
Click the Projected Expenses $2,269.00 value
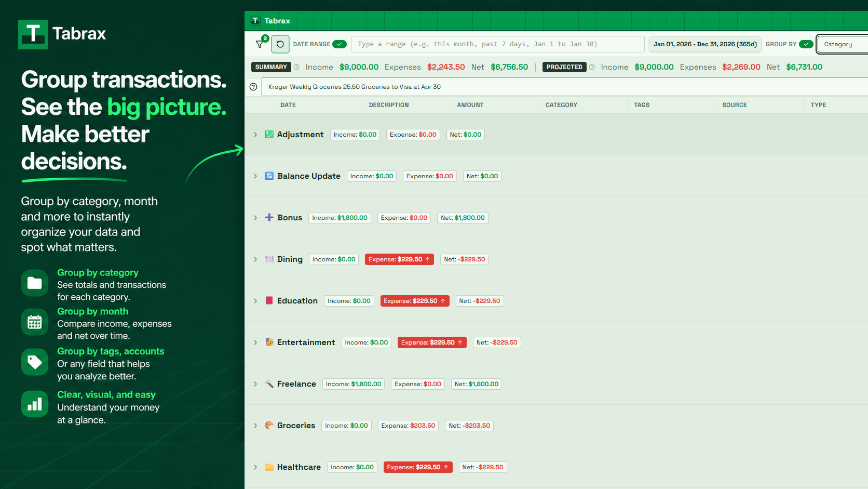tap(741, 67)
